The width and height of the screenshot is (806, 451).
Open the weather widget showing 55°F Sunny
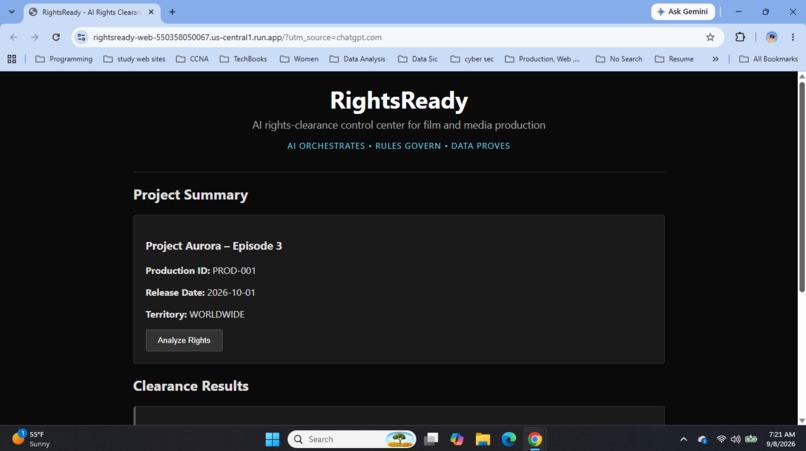click(x=31, y=439)
